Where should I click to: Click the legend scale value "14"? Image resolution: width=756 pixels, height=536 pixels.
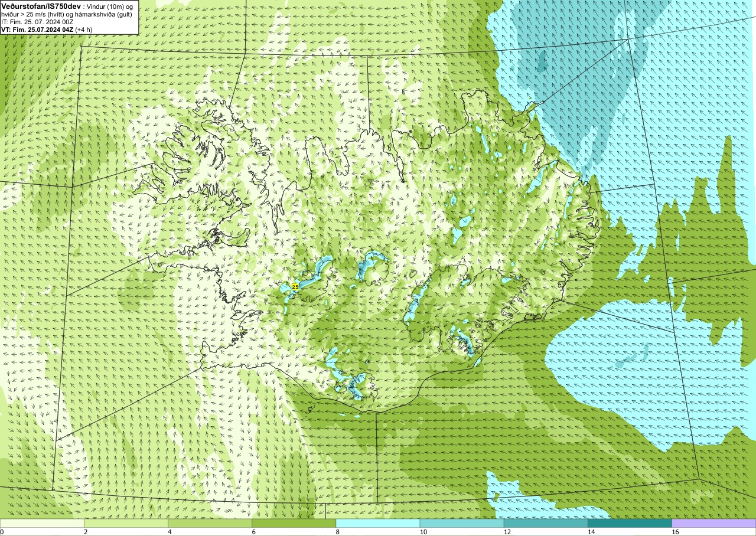591,532
